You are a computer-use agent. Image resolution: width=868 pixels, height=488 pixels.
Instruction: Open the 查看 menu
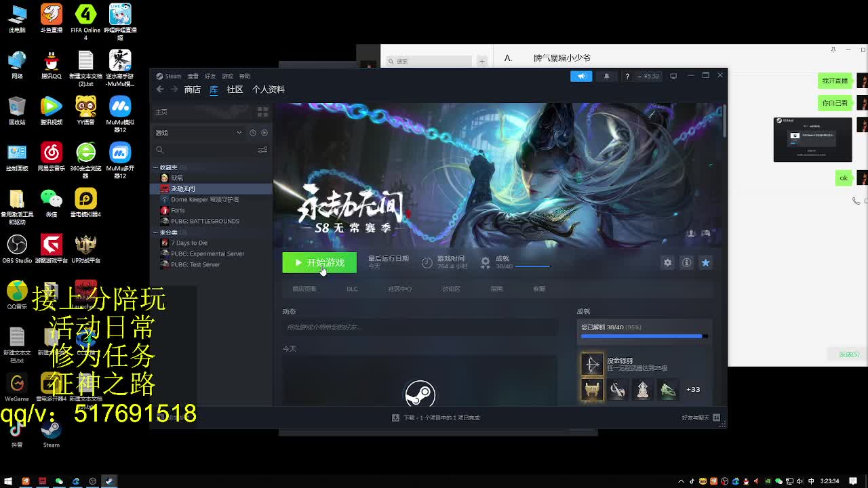pos(193,76)
